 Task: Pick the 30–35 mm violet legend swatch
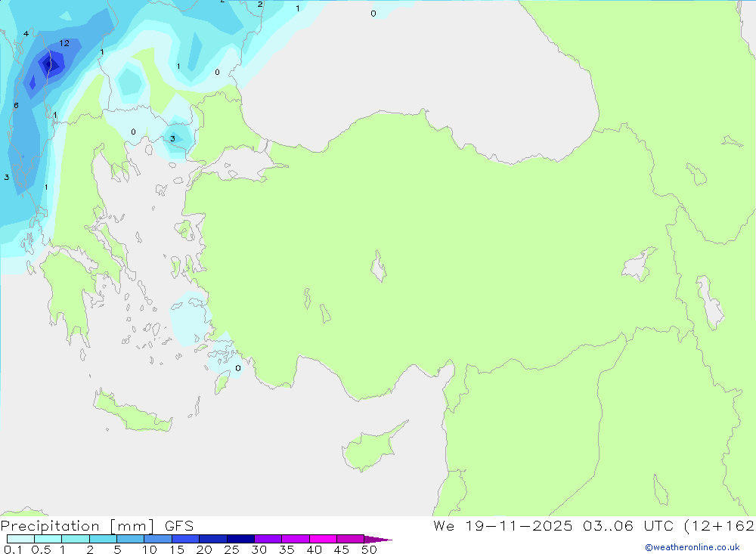[x=268, y=539]
